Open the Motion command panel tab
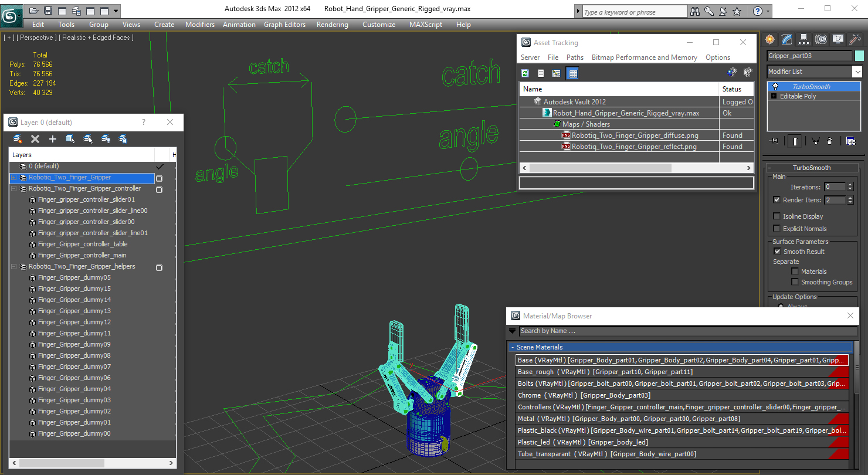Viewport: 868px width, 475px height. point(821,39)
